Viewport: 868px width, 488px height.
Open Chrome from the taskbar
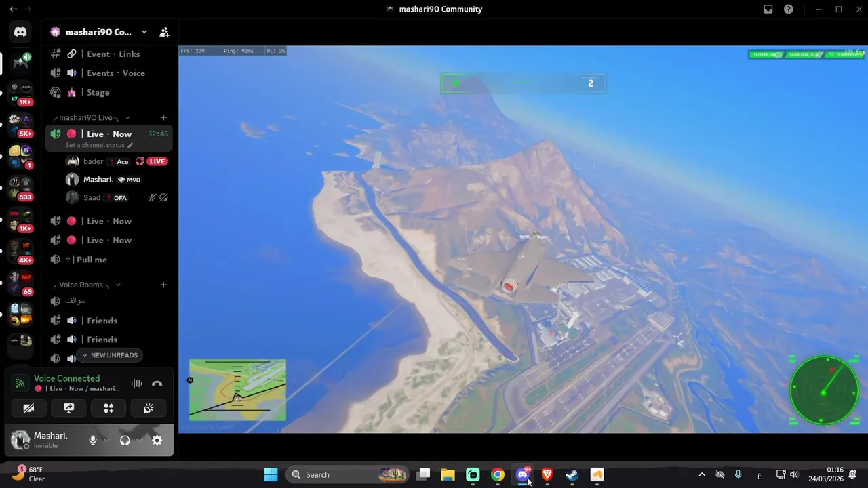coord(498,474)
